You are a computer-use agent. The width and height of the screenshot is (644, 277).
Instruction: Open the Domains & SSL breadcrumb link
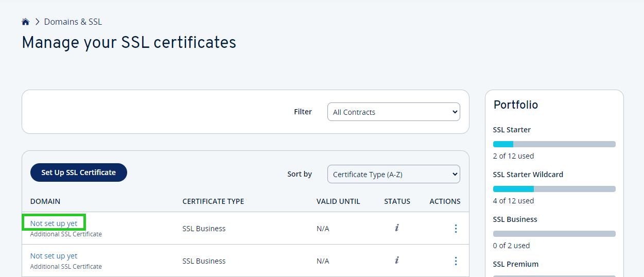[x=73, y=22]
